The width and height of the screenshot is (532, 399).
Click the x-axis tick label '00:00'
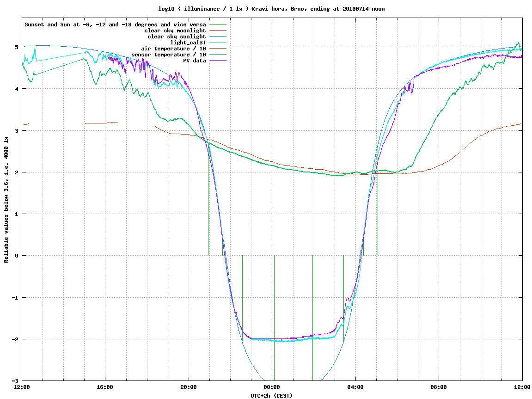tap(272, 387)
